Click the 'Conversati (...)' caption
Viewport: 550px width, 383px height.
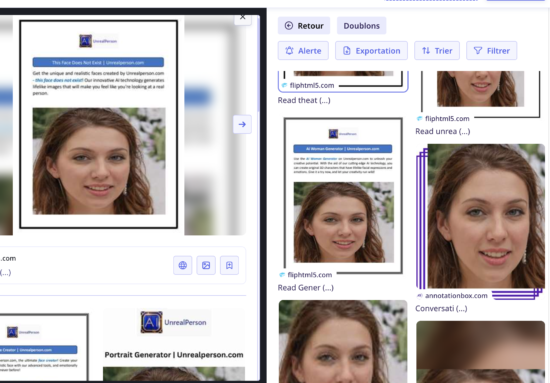click(x=441, y=309)
